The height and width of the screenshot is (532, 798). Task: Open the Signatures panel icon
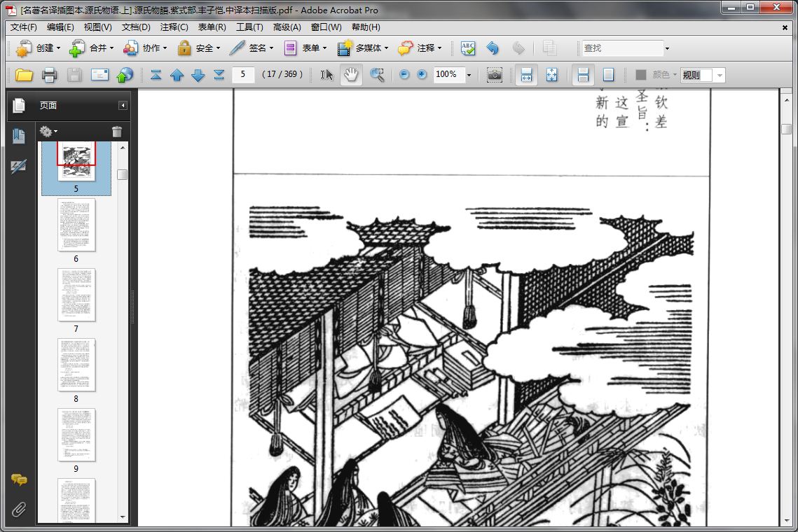coord(19,167)
